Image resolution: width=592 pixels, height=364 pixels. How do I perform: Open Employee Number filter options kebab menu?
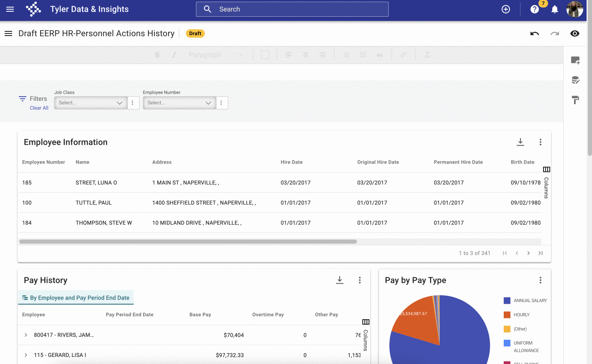(221, 103)
